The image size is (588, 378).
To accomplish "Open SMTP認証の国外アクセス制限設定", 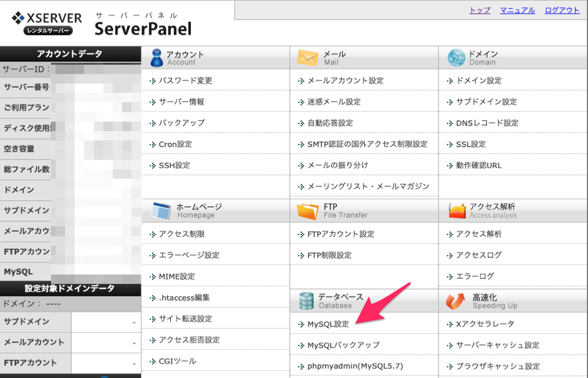I will pos(367,144).
